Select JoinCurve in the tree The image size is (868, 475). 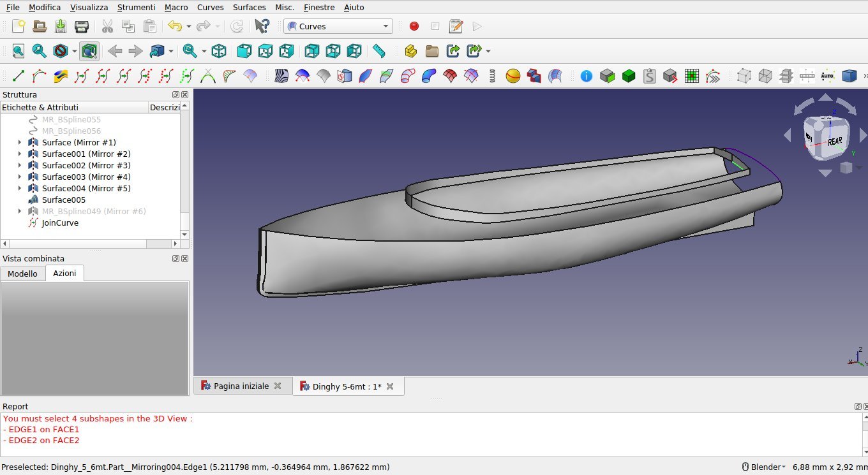[x=60, y=223]
